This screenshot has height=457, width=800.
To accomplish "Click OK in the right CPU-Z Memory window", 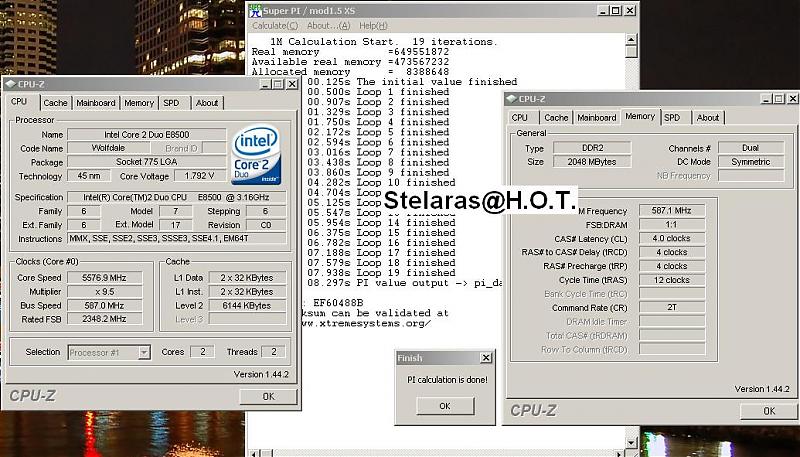I will point(769,411).
